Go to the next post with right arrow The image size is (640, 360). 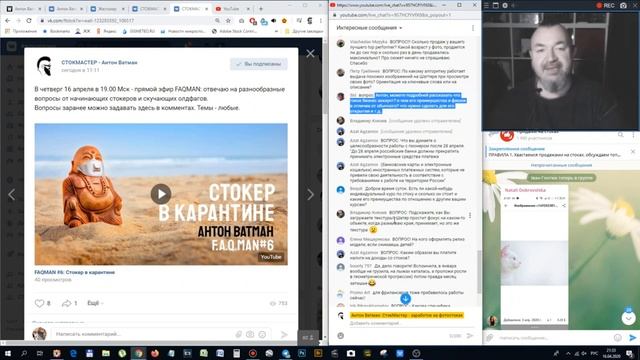[x=310, y=194]
